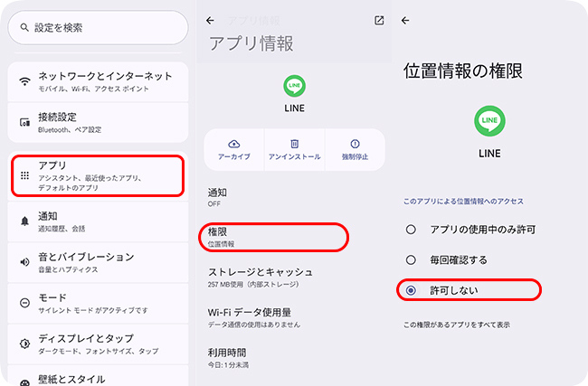Open 壁紙とスタイル settings
Viewport: 588px width, 386px height.
98,376
